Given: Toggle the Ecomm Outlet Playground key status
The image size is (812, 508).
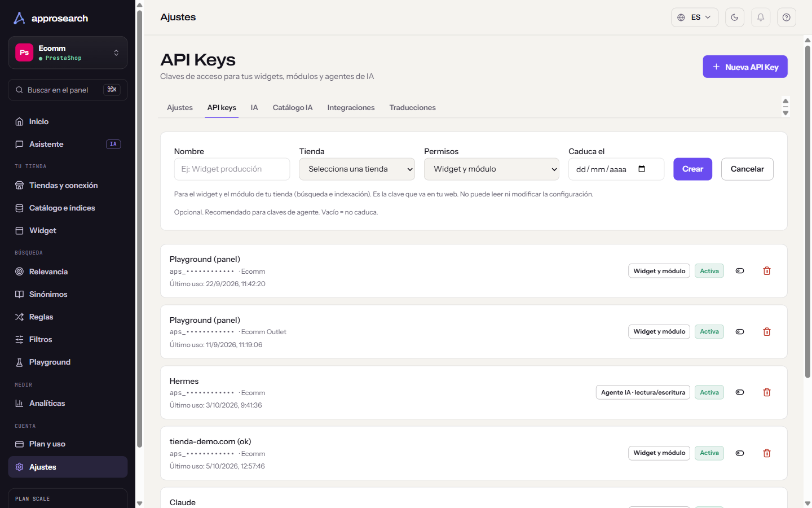Looking at the screenshot, I should pos(740,332).
